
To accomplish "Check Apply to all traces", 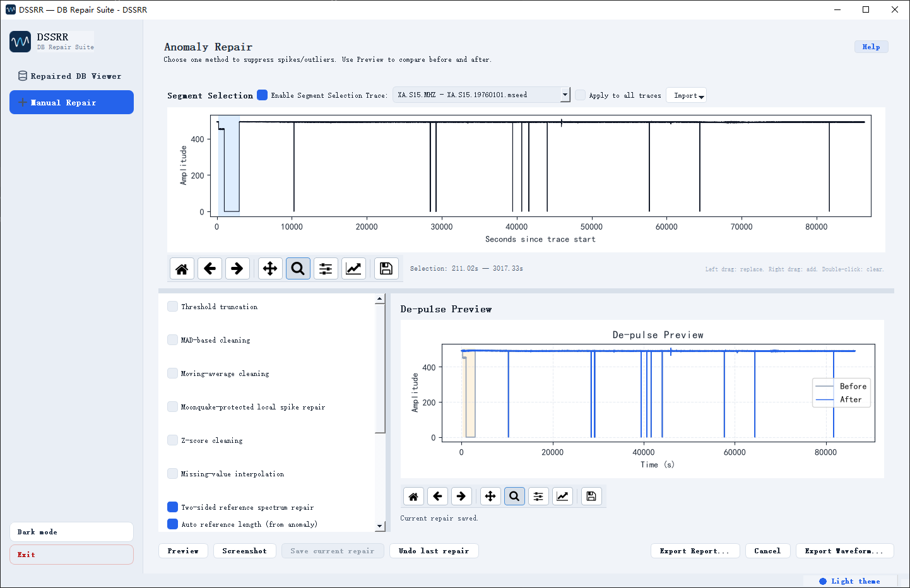I will pos(581,95).
